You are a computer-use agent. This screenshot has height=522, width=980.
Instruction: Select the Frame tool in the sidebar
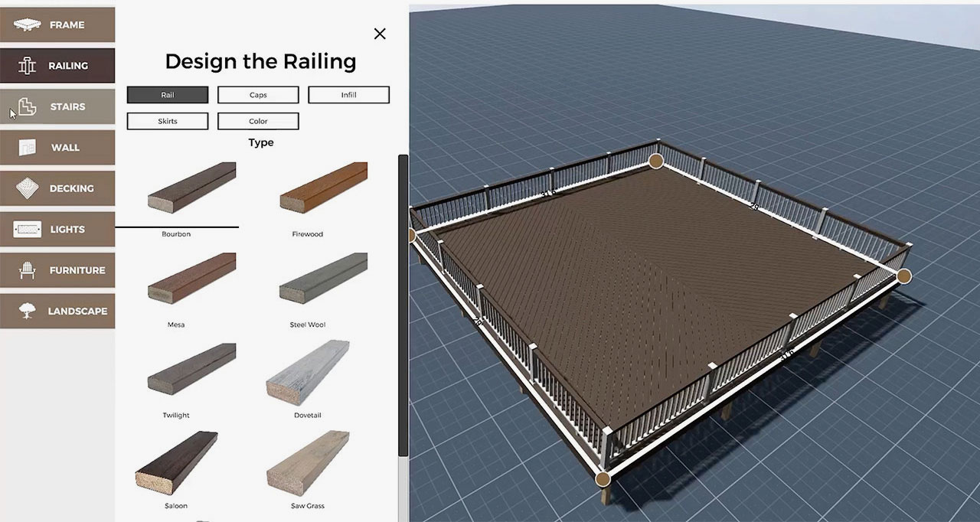click(x=57, y=24)
